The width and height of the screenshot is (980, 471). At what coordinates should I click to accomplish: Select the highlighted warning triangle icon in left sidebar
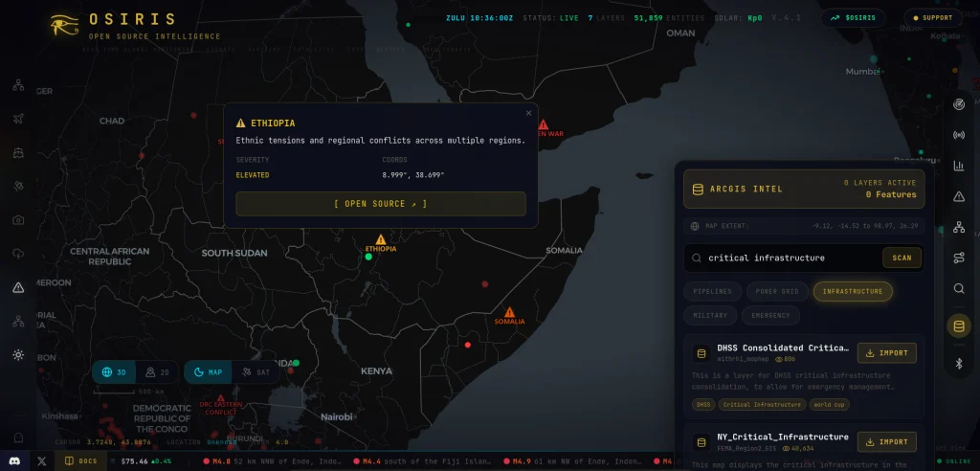[18, 287]
